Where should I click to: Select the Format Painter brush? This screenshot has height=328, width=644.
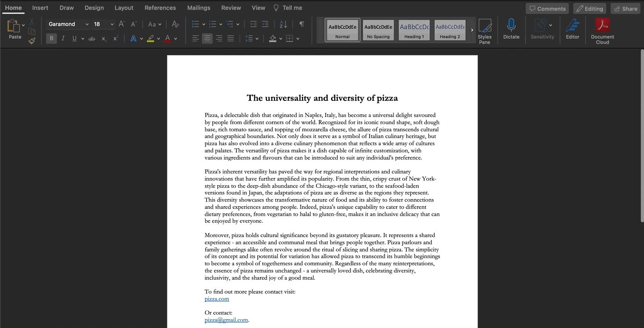coord(32,41)
